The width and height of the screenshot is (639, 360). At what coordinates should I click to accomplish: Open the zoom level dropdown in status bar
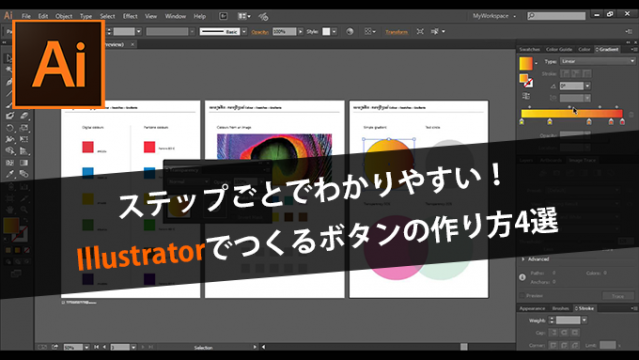(x=87, y=347)
